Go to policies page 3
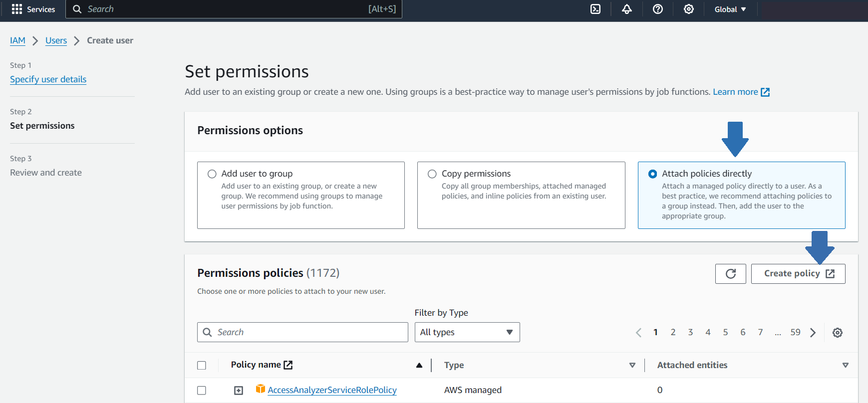 691,332
